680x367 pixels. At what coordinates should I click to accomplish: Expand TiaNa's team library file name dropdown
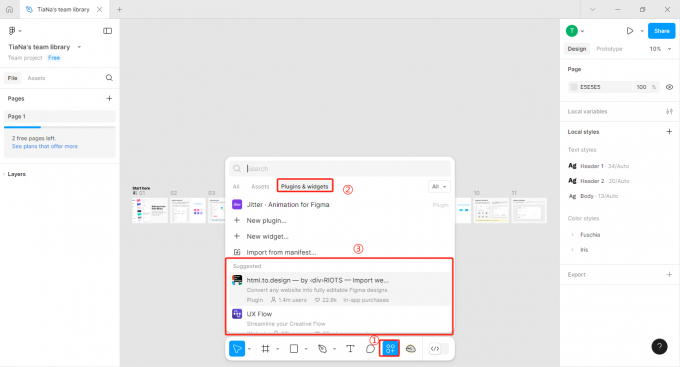[79, 47]
